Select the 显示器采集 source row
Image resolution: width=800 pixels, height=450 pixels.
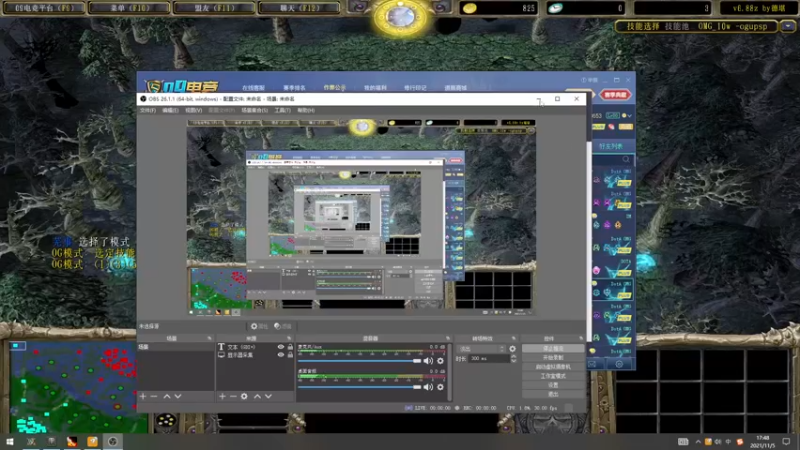pyautogui.click(x=255, y=355)
